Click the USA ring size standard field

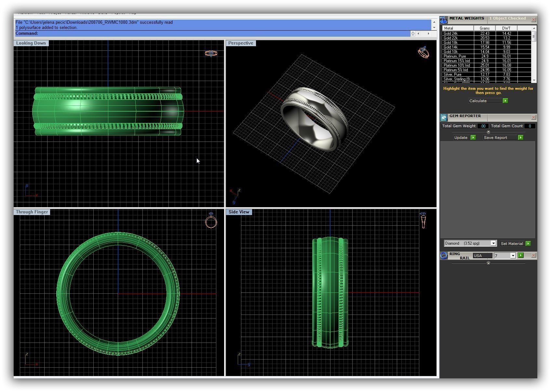pos(483,256)
